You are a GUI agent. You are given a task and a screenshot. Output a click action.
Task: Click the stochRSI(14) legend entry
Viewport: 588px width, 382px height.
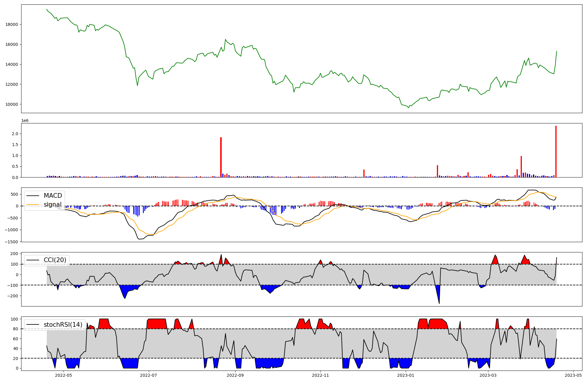[x=63, y=325]
